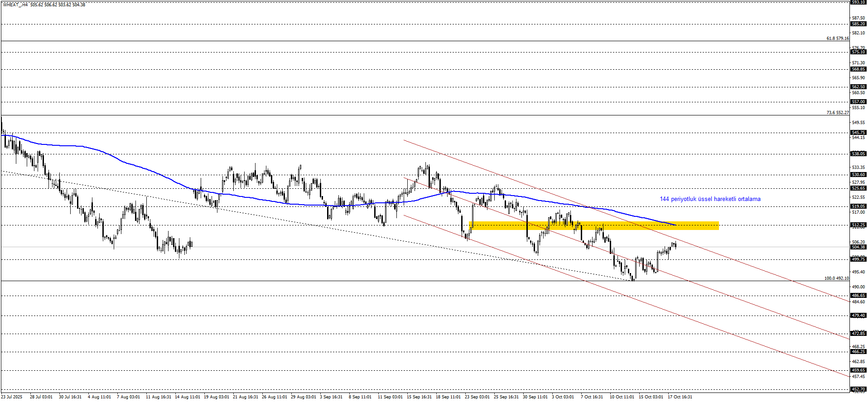Click the 61.8 Fibonacci level label at 579.16
Screen dimensions: 868x402
(837, 38)
